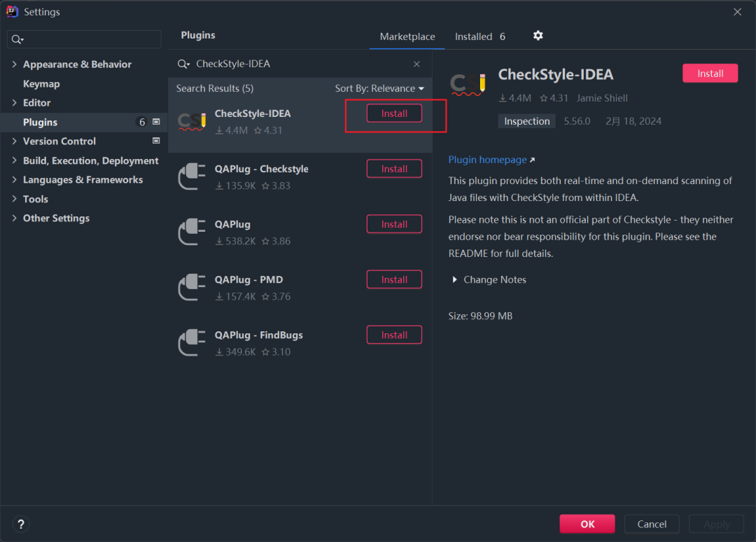
Task: Click the large CheckStyle-IDEA logo in details
Action: pos(468,85)
